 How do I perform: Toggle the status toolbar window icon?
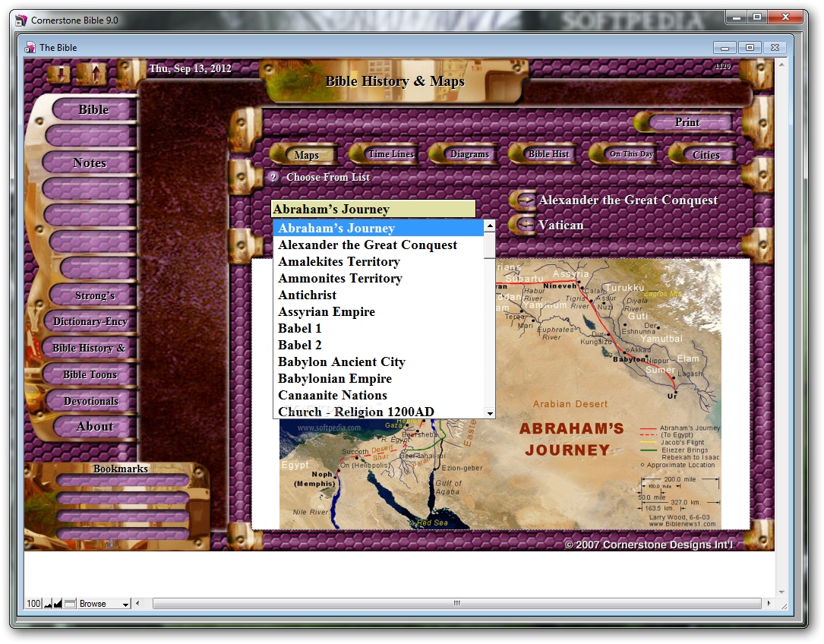pos(70,604)
